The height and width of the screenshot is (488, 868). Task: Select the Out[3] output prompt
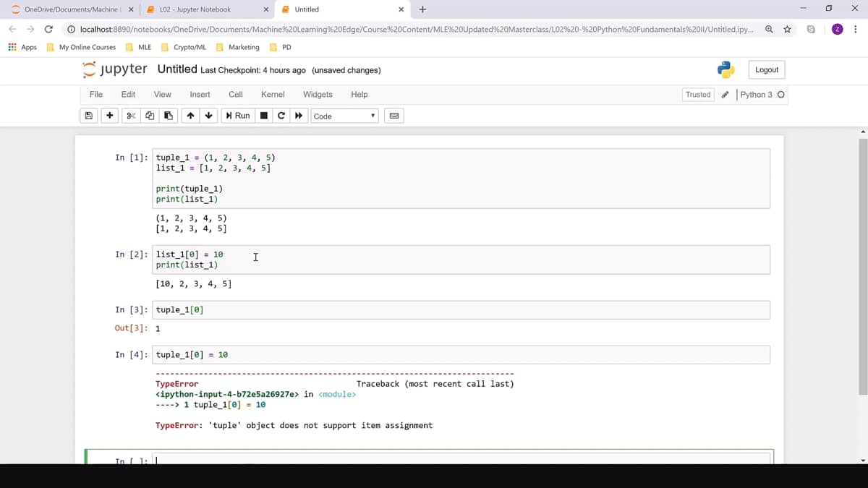point(132,328)
